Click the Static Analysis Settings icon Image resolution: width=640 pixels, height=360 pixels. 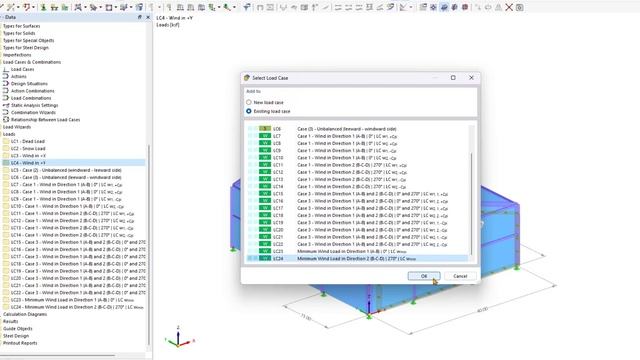(6, 105)
